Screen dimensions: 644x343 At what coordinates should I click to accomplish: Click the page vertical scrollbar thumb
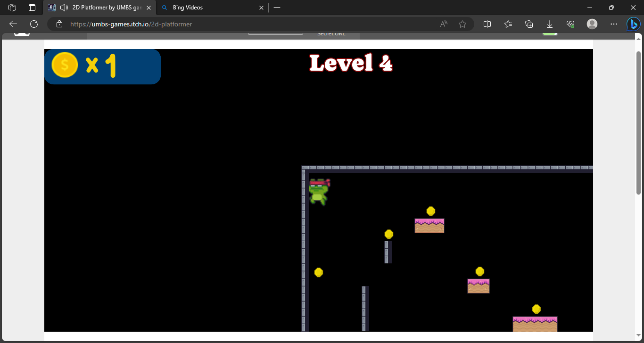pyautogui.click(x=639, y=122)
